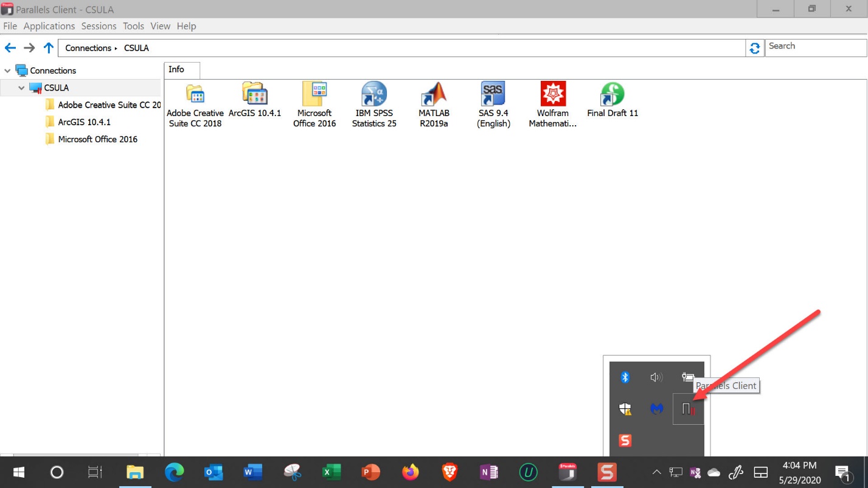Image resolution: width=868 pixels, height=488 pixels.
Task: Go back using the left arrow button
Action: (x=10, y=48)
